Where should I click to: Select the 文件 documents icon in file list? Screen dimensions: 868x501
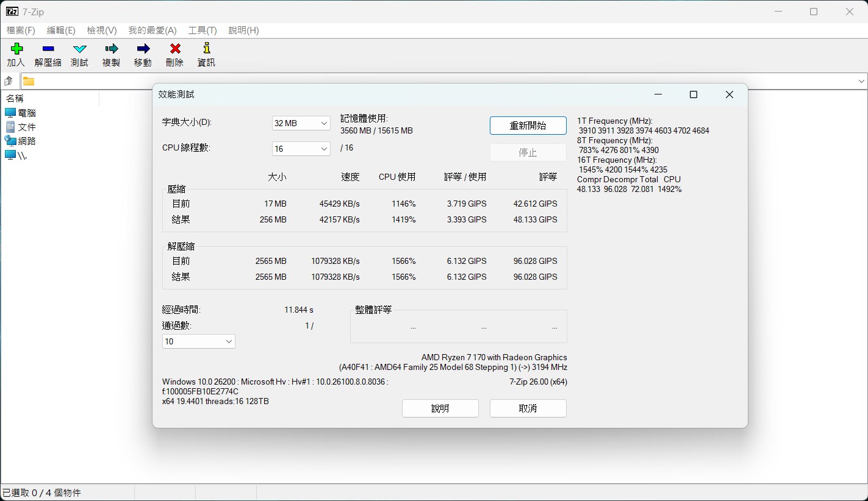coord(10,127)
